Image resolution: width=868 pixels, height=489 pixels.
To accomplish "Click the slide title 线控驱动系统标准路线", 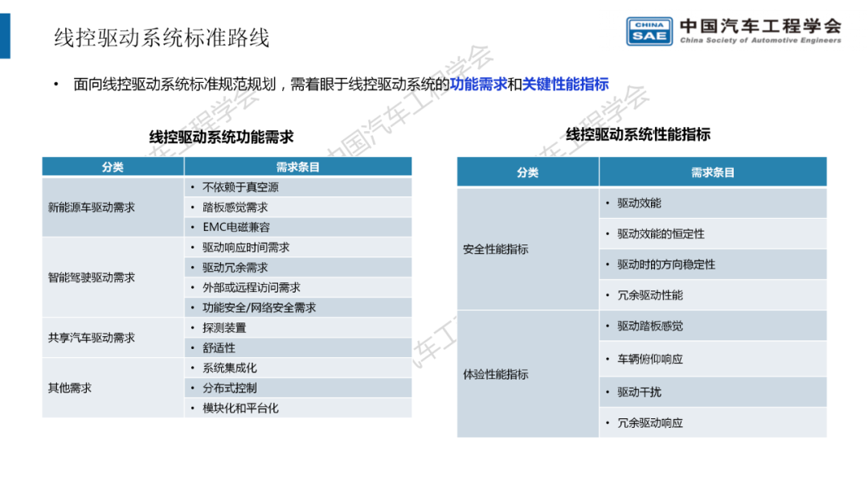I will pos(162,35).
